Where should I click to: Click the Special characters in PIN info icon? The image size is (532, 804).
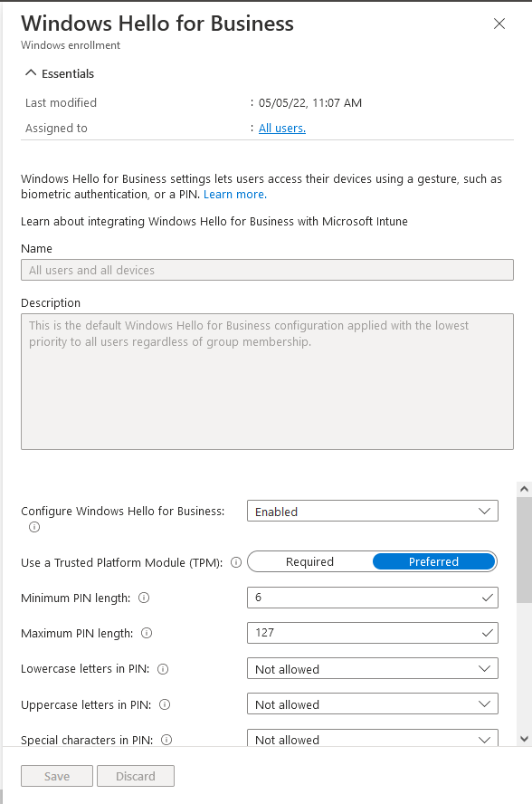166,740
